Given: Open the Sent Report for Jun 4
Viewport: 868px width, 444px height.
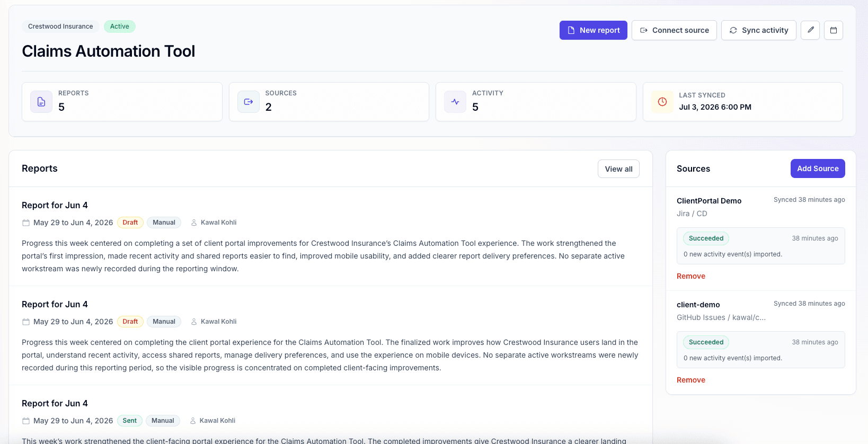Looking at the screenshot, I should 55,403.
